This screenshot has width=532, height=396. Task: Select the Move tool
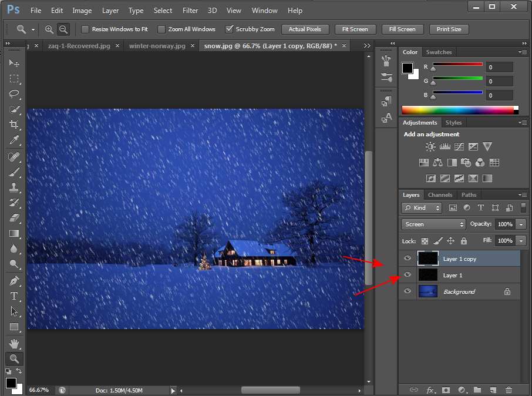pos(14,63)
